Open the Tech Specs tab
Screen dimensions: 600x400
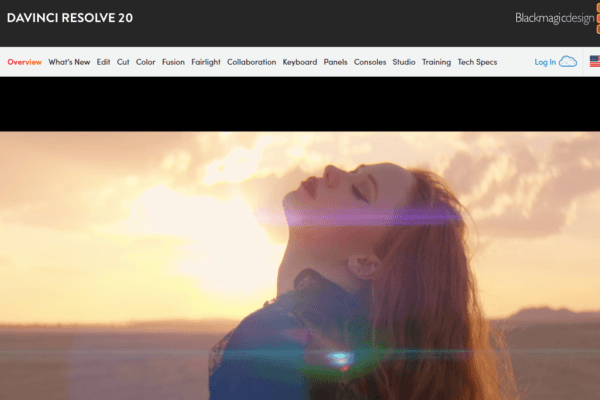(x=477, y=62)
